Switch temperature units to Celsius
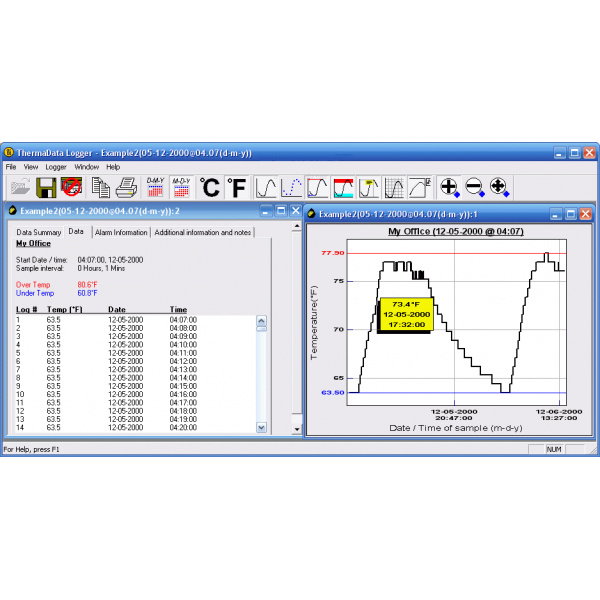 click(209, 187)
